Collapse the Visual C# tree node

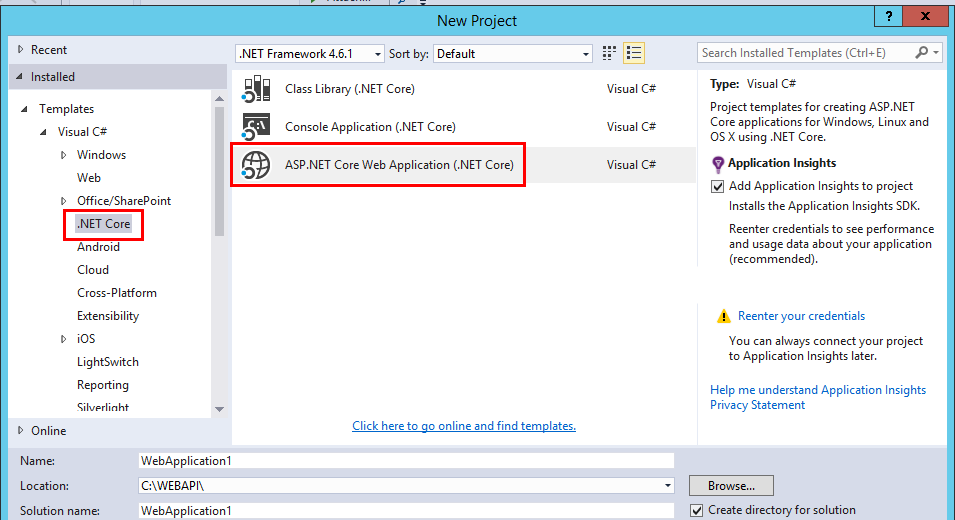43,132
